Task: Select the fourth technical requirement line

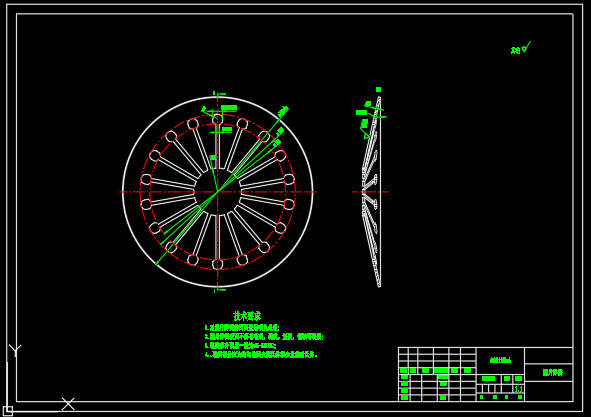Action: (x=261, y=355)
